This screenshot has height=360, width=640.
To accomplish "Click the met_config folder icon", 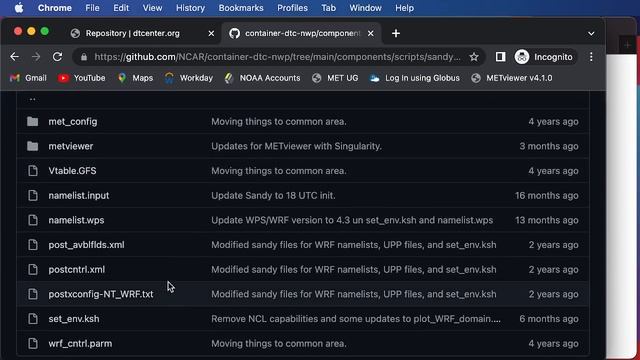I will point(33,122).
